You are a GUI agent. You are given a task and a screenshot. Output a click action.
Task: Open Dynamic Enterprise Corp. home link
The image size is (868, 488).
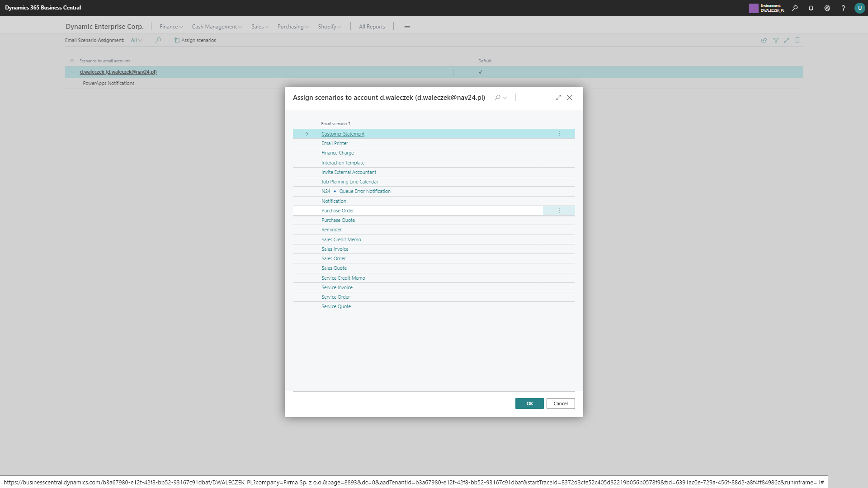coord(104,27)
